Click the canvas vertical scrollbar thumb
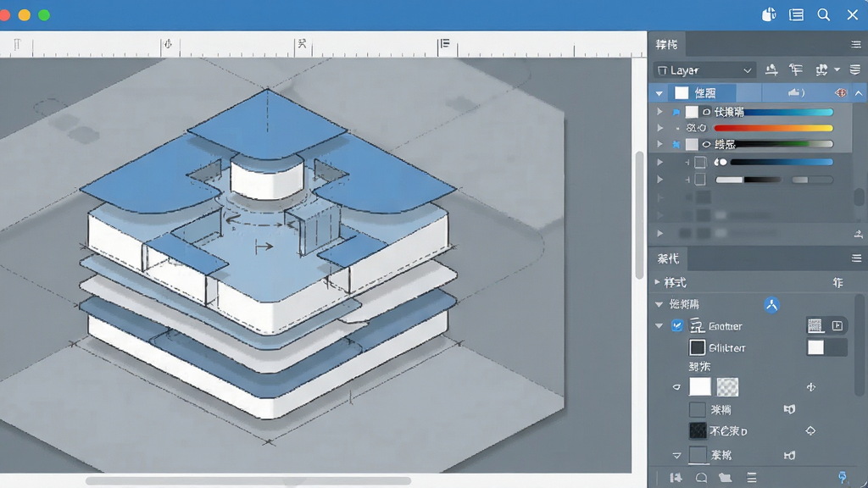 [x=639, y=214]
